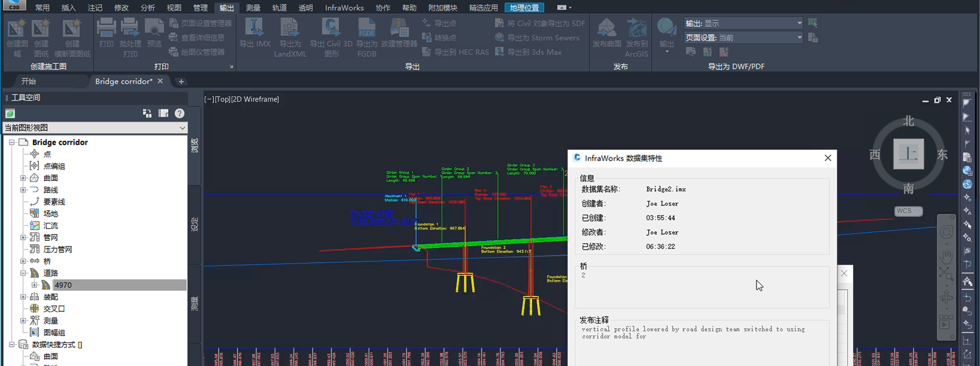Select the 4970 corridor item
980x366 pixels.
click(63, 285)
